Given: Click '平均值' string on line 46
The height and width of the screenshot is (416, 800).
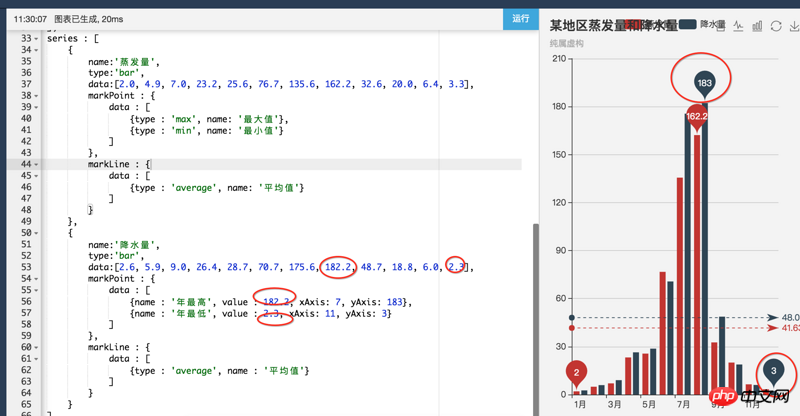Looking at the screenshot, I should point(281,188).
